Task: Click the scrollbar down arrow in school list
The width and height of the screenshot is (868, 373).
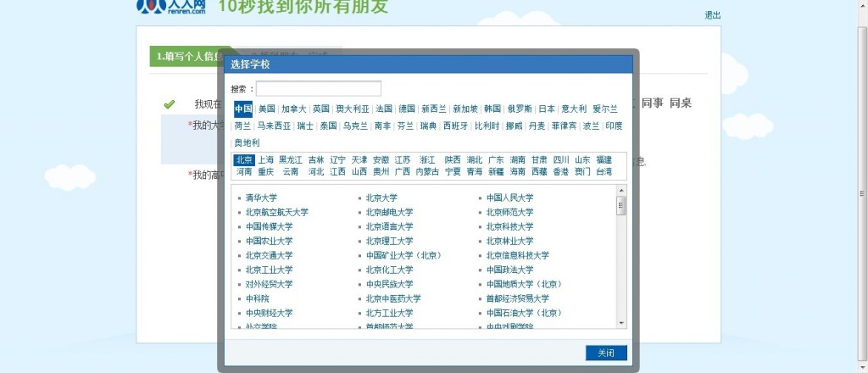Action: coord(621,323)
